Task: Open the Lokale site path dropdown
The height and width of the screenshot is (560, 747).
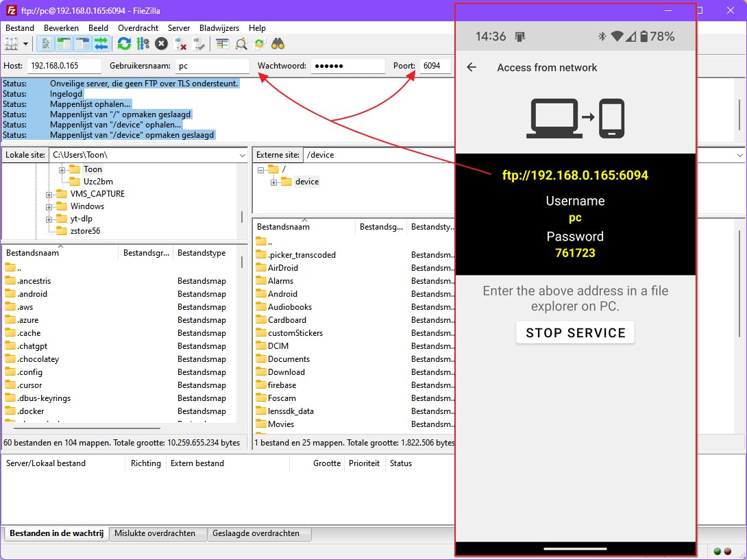Action: coord(243,156)
